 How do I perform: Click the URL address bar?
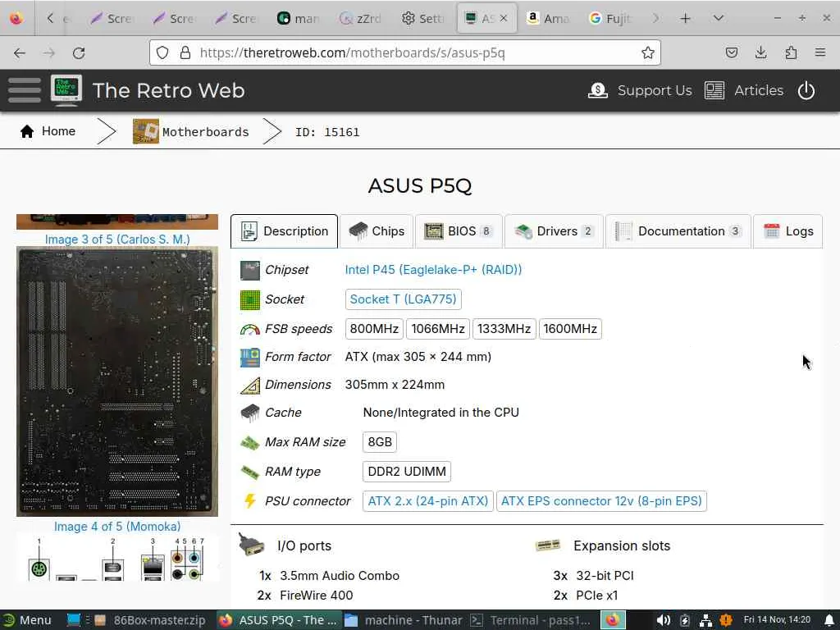click(404, 52)
